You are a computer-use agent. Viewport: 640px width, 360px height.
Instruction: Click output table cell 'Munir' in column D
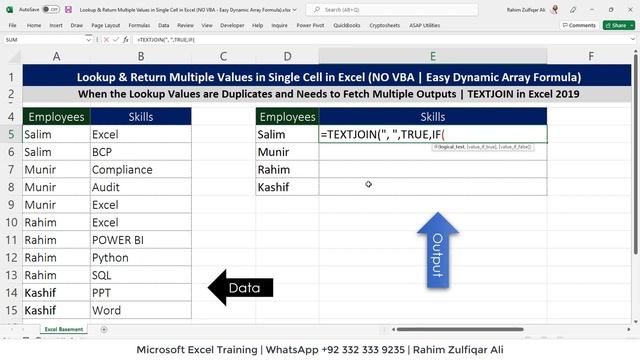click(287, 152)
